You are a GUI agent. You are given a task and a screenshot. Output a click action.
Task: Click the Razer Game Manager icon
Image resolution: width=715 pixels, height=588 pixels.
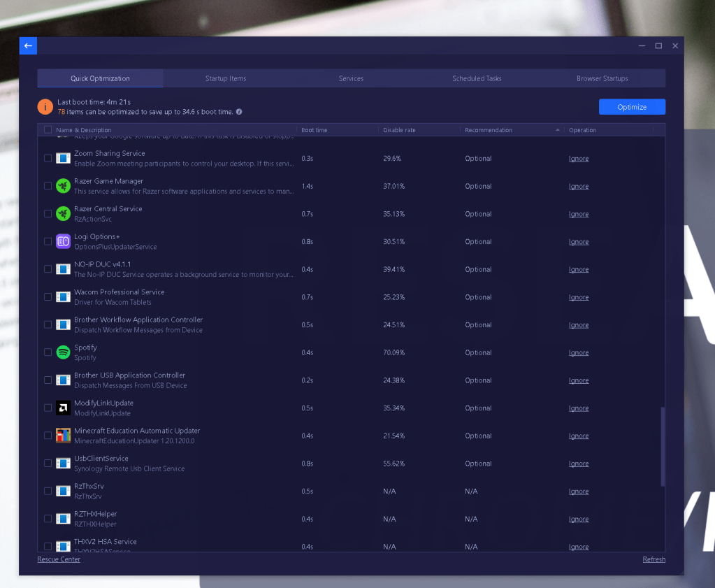pos(63,186)
